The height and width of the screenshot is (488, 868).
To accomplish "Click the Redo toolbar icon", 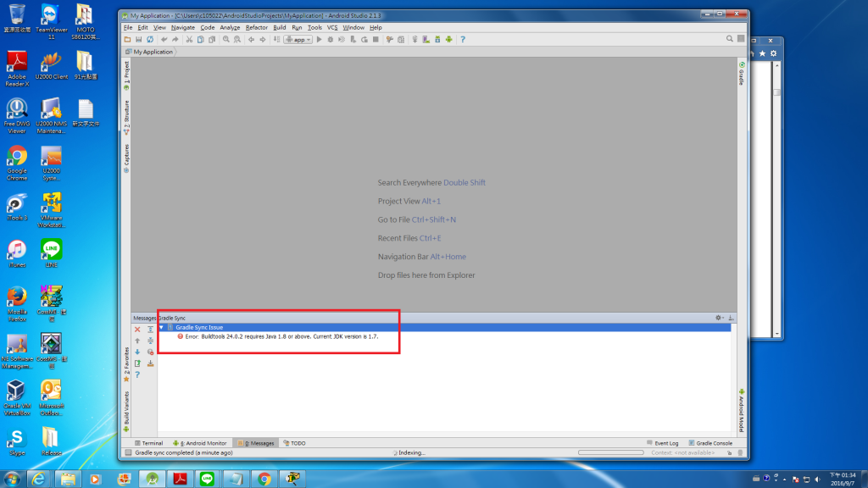I will 175,39.
